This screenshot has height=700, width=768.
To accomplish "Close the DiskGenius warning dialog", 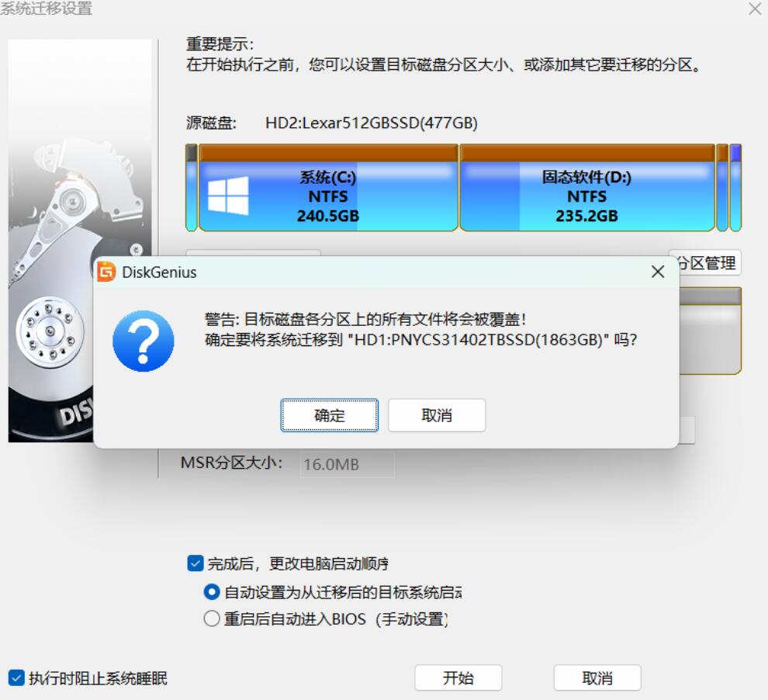I will click(x=657, y=272).
